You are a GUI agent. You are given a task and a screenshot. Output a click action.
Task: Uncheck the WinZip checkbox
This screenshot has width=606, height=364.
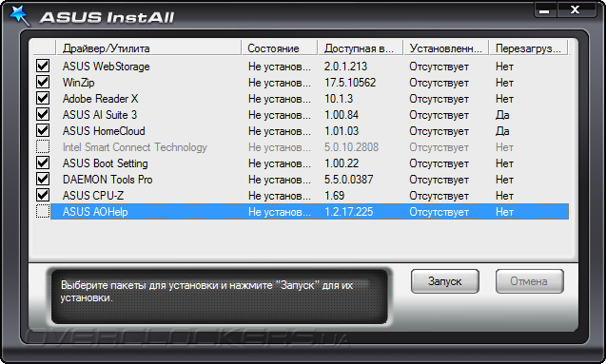pyautogui.click(x=43, y=82)
